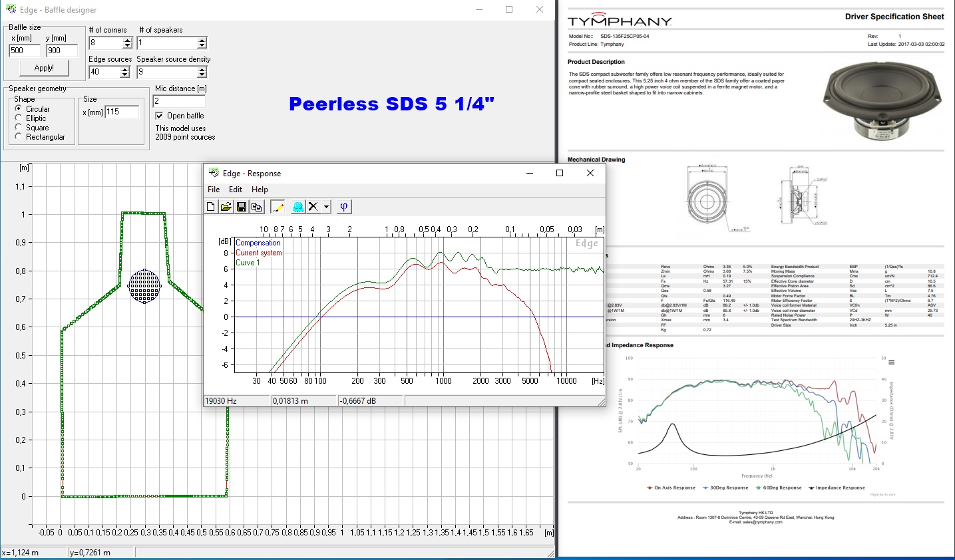The width and height of the screenshot is (955, 560).
Task: Click the 'x=1,124 m' status readout
Action: [x=20, y=553]
